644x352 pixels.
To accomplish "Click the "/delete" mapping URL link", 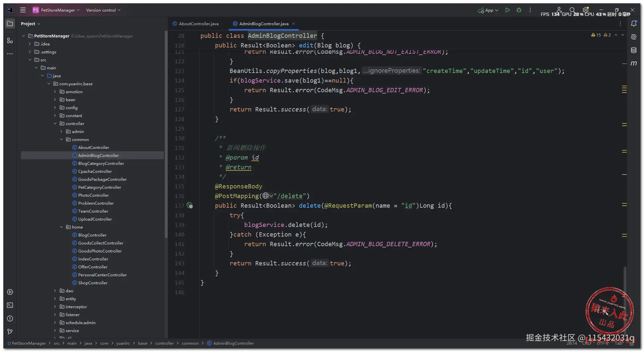I will click(290, 196).
